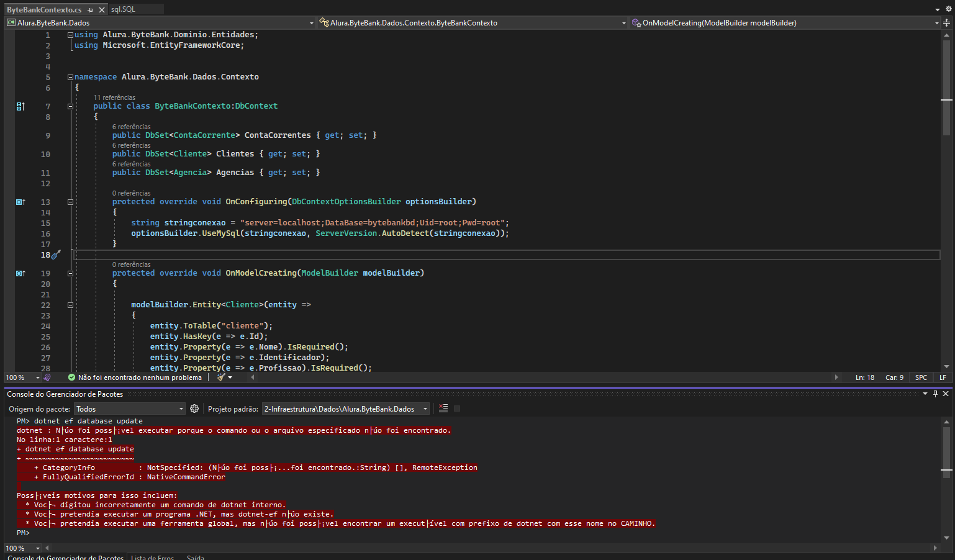Toggle the SPC indentation setting
The image size is (955, 560).
coord(921,377)
